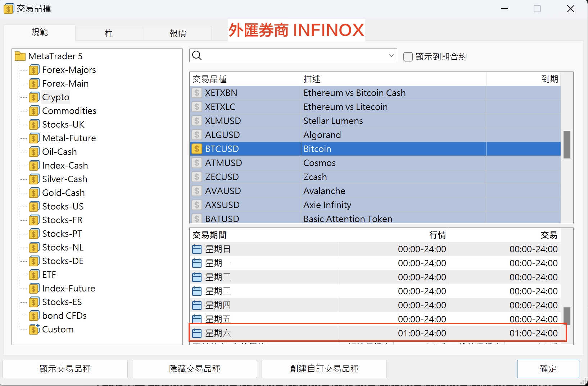Select the bond CFDs tree item
The height and width of the screenshot is (386, 588).
(x=64, y=316)
